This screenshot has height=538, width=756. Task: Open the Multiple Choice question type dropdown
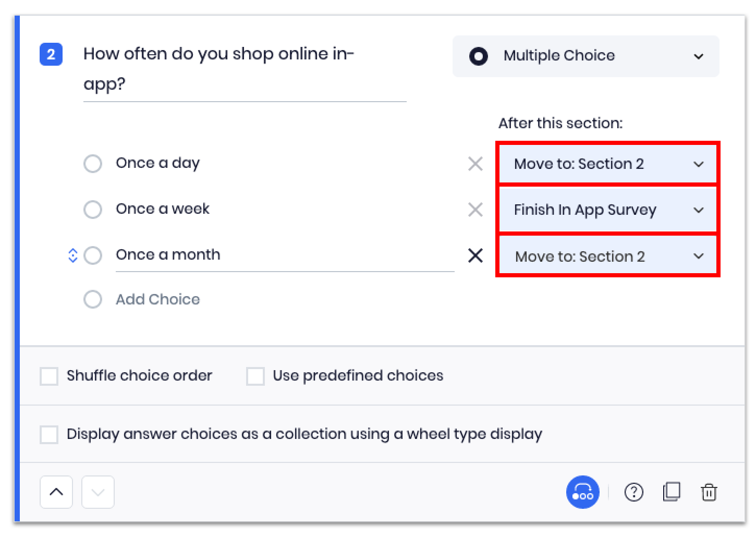pyautogui.click(x=586, y=56)
